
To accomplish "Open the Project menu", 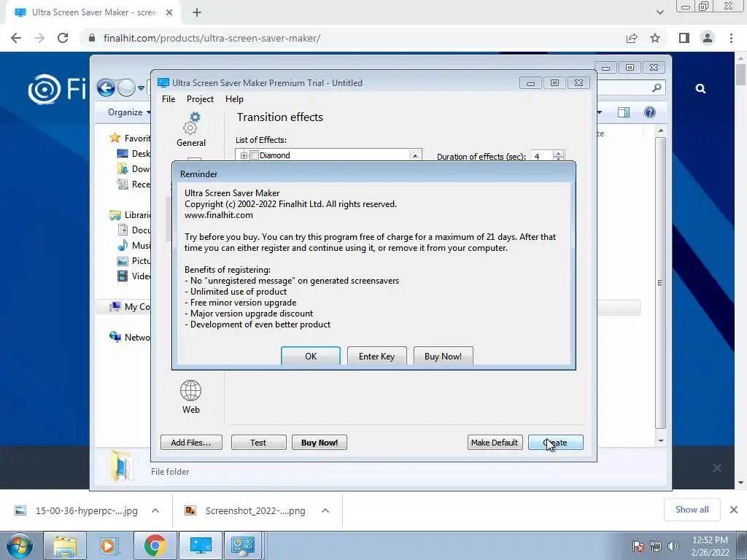I will point(200,99).
